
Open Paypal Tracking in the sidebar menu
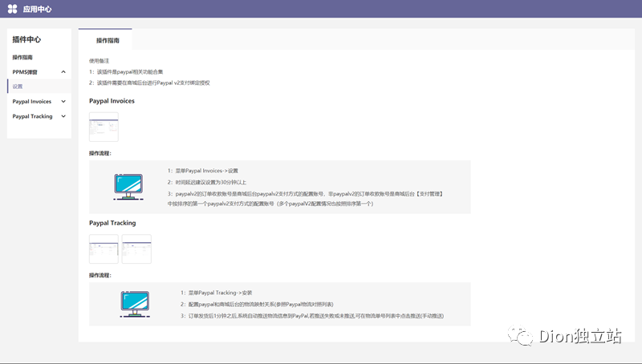[x=32, y=116]
